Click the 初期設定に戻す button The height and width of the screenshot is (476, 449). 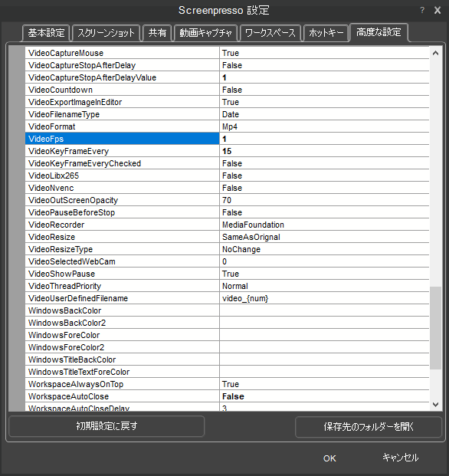pos(107,426)
